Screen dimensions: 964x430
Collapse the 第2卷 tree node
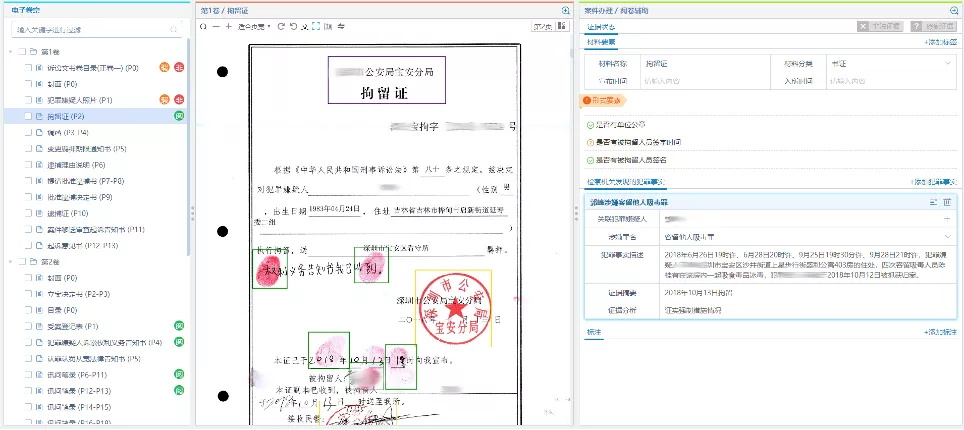(10, 262)
